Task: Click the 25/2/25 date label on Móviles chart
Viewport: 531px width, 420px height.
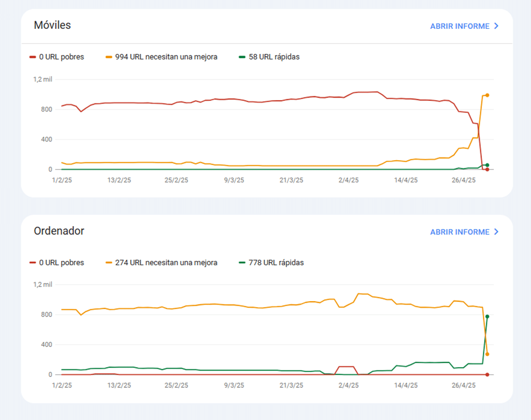Action: 176,180
